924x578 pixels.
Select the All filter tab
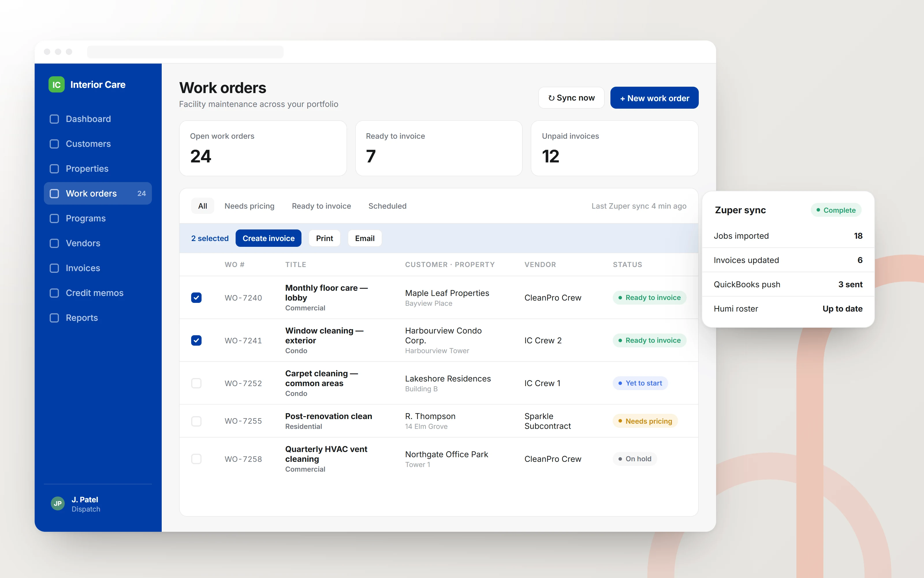tap(202, 206)
